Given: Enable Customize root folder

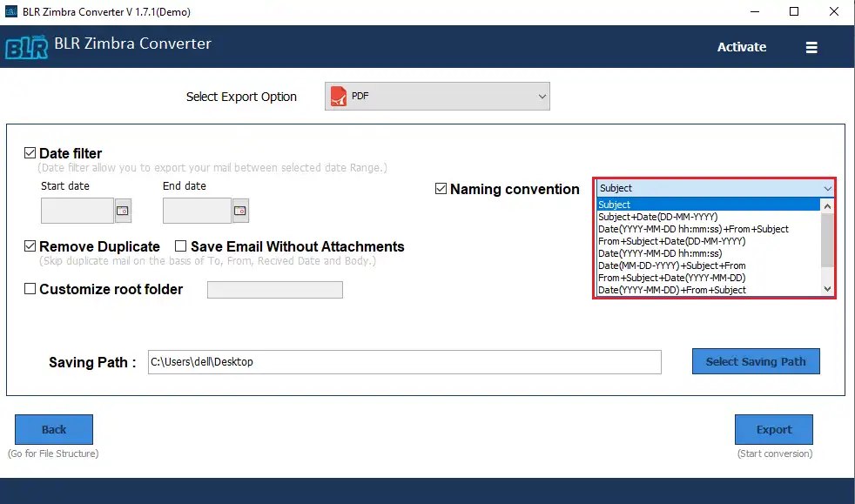Looking at the screenshot, I should [x=30, y=287].
